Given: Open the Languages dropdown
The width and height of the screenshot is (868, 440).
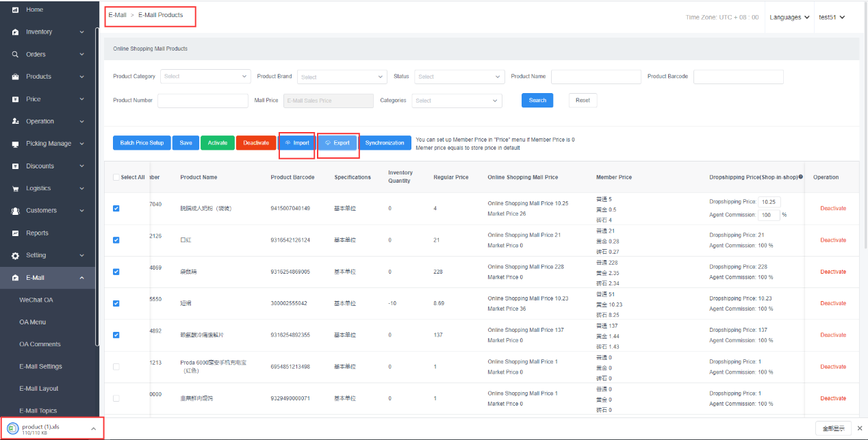Looking at the screenshot, I should pos(789,17).
